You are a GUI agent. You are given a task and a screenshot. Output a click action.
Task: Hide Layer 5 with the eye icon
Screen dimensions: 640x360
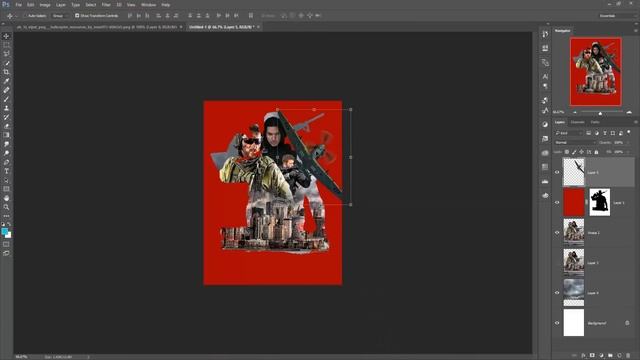click(557, 172)
